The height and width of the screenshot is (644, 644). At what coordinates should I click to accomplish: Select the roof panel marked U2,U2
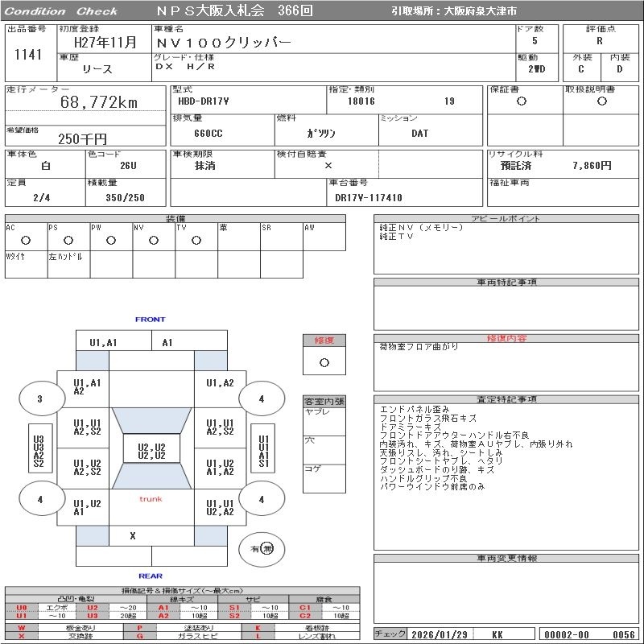coord(151,451)
